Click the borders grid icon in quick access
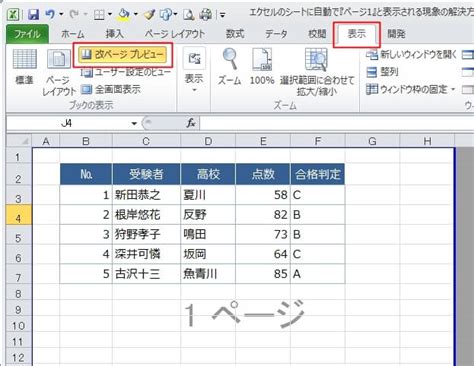Image resolution: width=474 pixels, height=366 pixels. (99, 15)
